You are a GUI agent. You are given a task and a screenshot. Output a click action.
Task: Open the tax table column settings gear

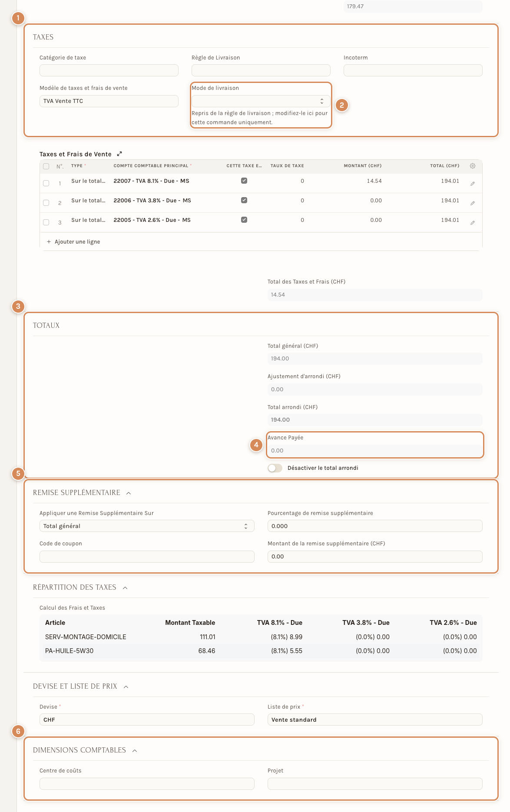point(473,166)
